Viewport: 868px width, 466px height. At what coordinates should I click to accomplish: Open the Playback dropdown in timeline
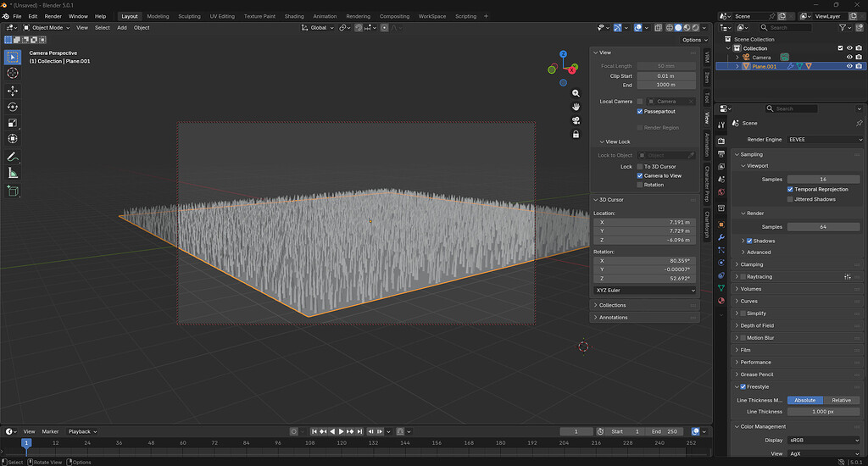[x=82, y=432]
